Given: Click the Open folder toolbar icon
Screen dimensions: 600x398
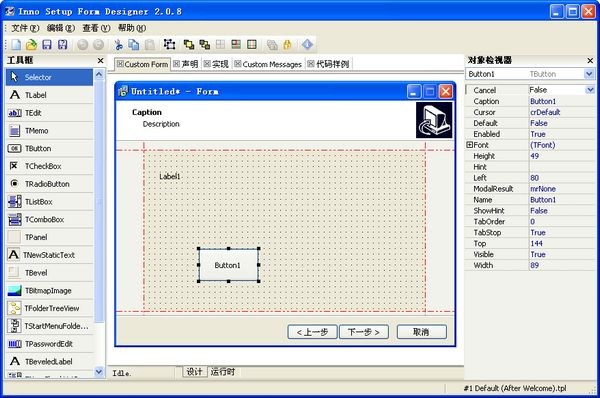Looking at the screenshot, I should pos(31,45).
